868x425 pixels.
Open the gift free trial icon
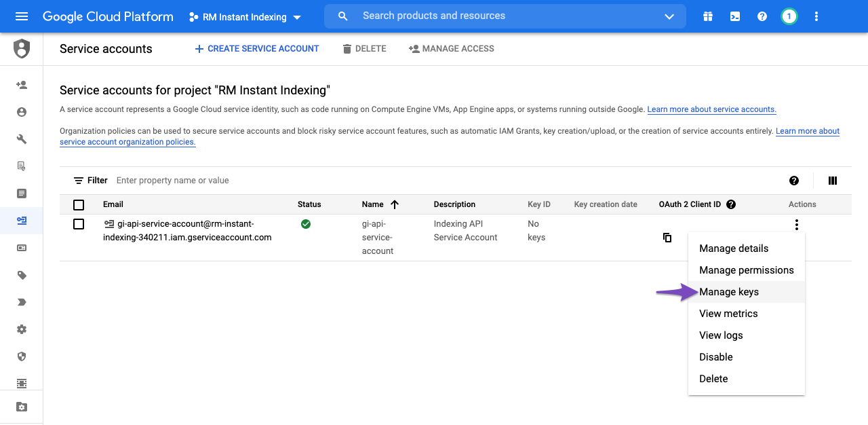point(708,16)
